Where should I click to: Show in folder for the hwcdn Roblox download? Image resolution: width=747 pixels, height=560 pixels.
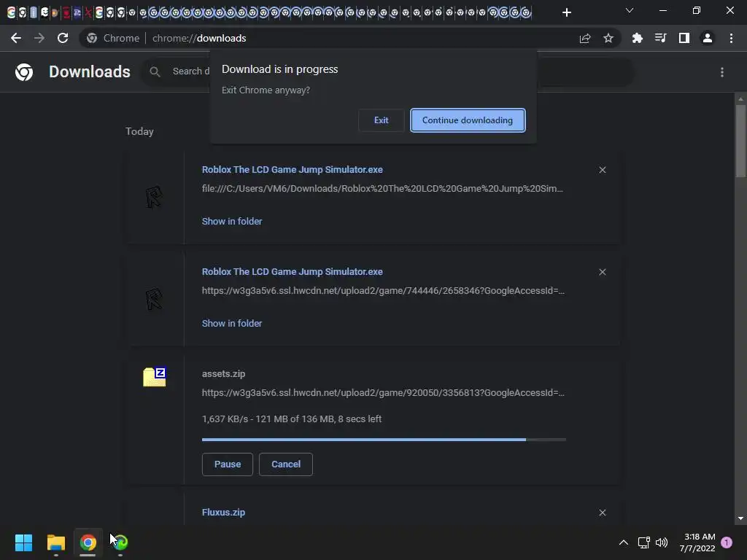point(232,323)
